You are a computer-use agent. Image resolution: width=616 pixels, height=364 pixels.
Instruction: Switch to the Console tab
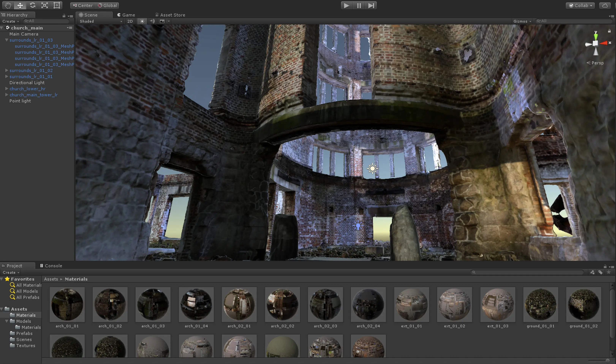[x=51, y=266]
